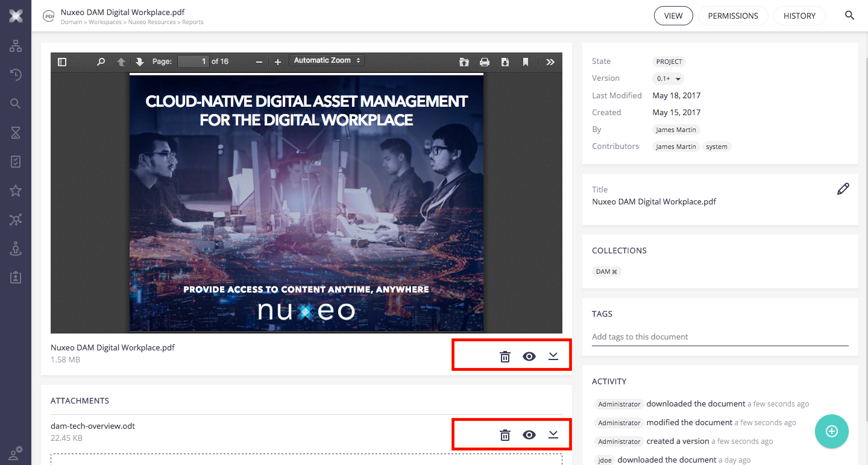Screen dimensions: 868x465
Task: Click system contributor tag
Action: tap(717, 147)
